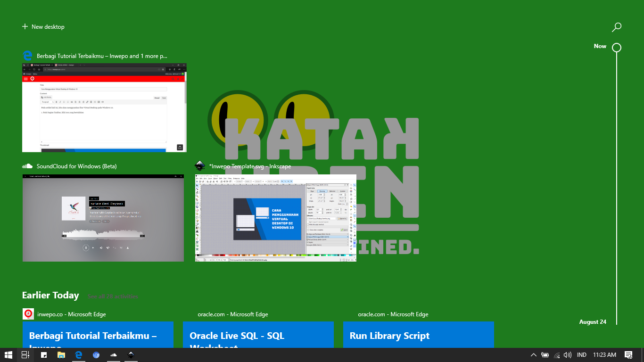This screenshot has height=362, width=644.
Task: Open the See all activities link
Action: (113, 297)
